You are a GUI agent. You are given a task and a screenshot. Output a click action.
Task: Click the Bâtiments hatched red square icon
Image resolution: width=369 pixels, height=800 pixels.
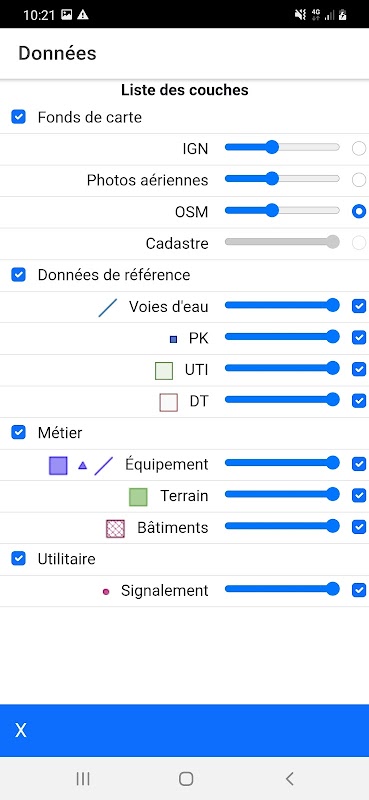coord(115,529)
